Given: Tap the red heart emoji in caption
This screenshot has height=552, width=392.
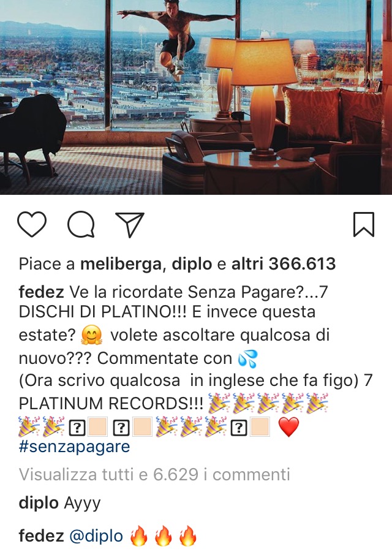Looking at the screenshot, I should (288, 426).
